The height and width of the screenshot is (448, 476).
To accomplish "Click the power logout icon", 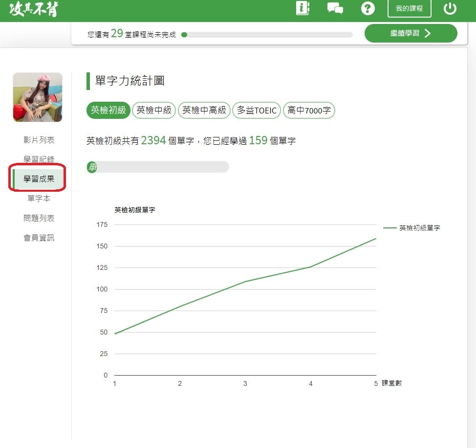I will tap(450, 8).
